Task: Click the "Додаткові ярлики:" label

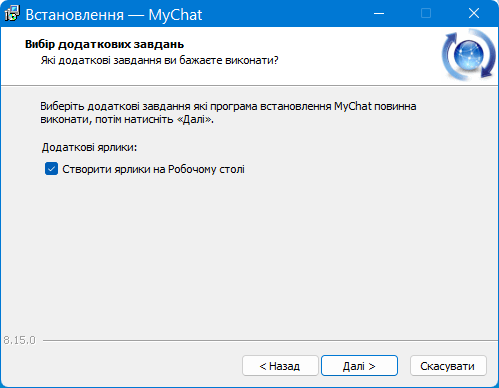Action: (89, 147)
